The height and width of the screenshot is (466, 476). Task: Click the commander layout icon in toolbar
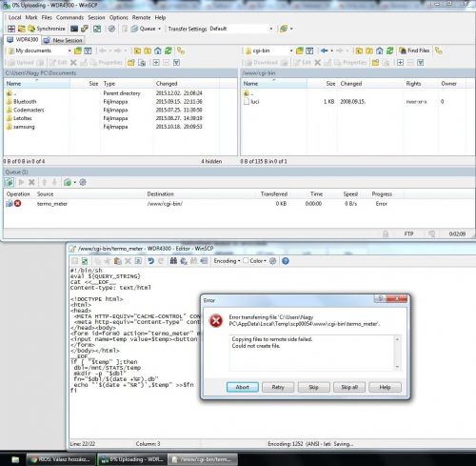[x=11, y=29]
